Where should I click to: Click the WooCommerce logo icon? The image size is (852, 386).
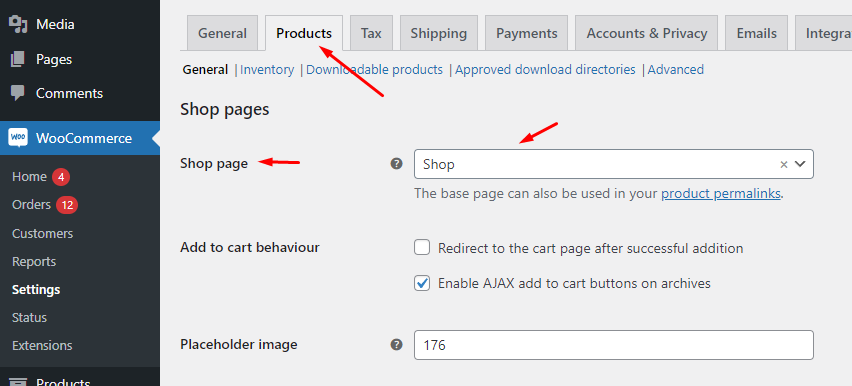[x=18, y=138]
